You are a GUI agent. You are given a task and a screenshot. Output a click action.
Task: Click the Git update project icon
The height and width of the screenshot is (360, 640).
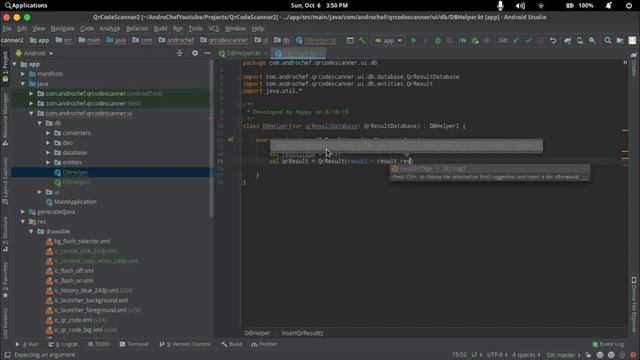[516, 40]
